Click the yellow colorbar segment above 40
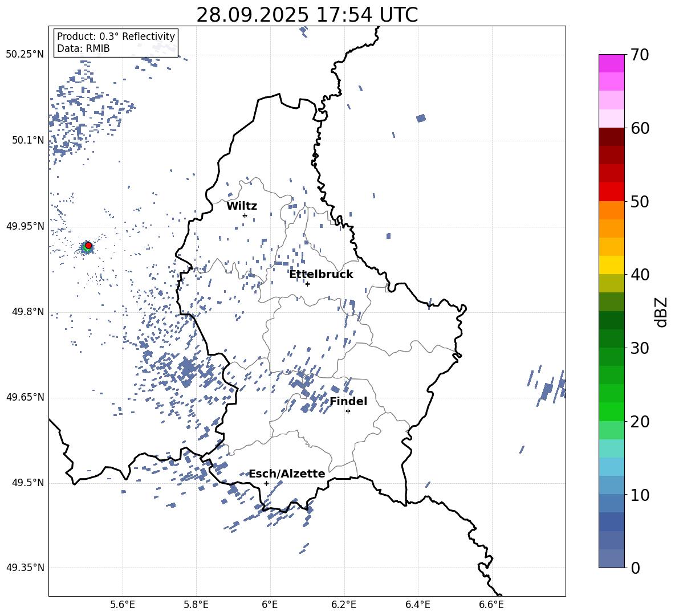This screenshot has height=616, width=675. coord(611,265)
